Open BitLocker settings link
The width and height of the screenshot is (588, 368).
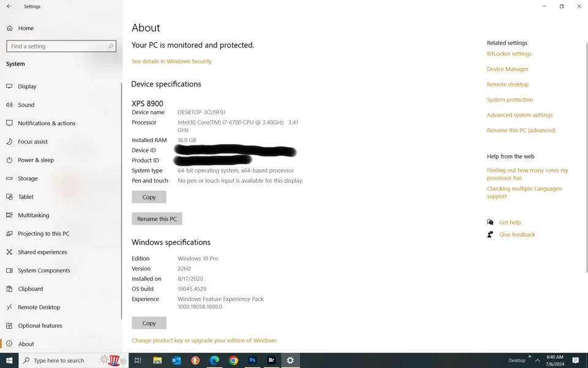pyautogui.click(x=509, y=54)
